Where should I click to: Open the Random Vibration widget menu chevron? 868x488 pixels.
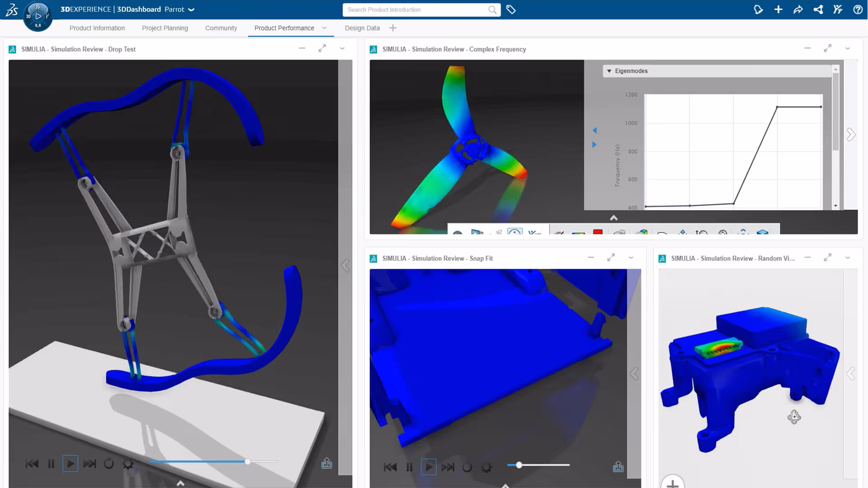coord(848,258)
